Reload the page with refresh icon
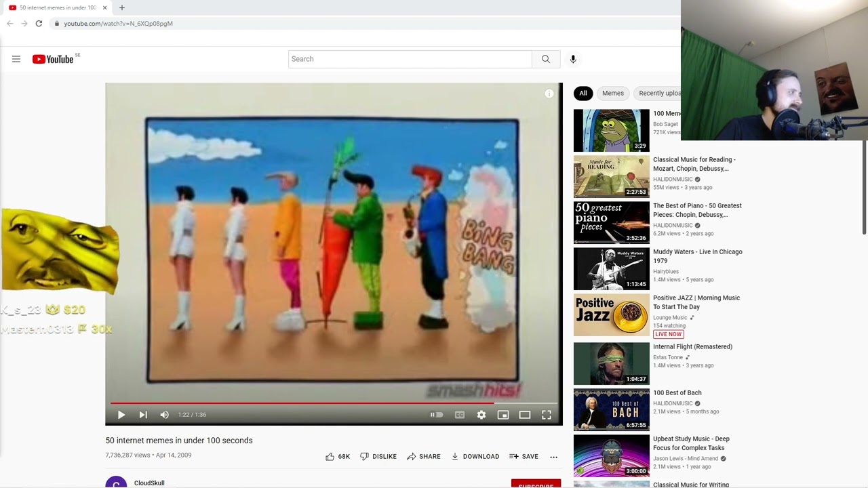 pyautogui.click(x=39, y=24)
